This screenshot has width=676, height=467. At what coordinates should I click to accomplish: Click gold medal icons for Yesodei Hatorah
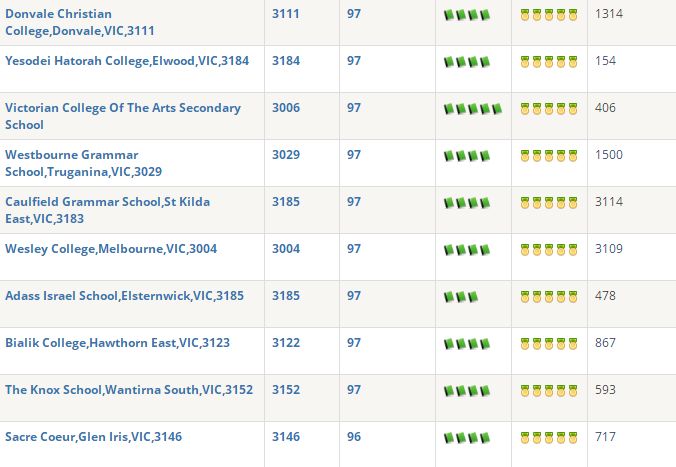pyautogui.click(x=549, y=62)
